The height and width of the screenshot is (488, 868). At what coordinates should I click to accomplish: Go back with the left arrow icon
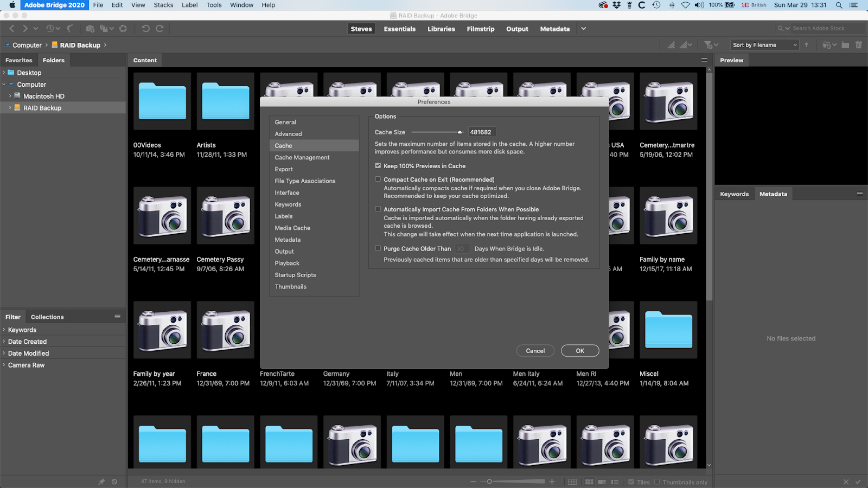(x=12, y=29)
